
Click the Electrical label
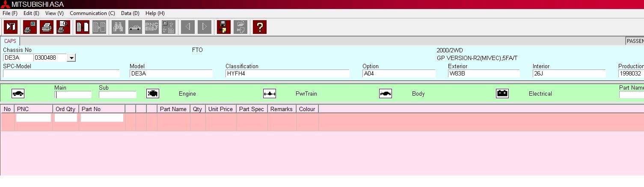[540, 93]
